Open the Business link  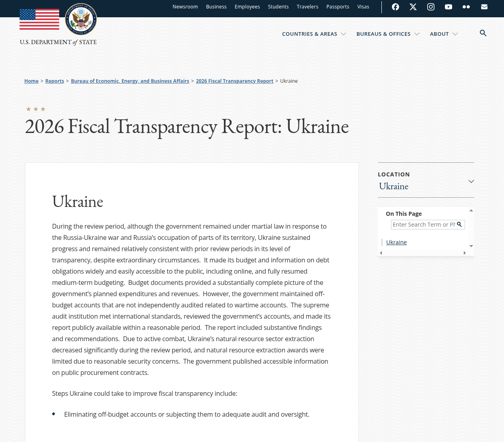coord(216,7)
